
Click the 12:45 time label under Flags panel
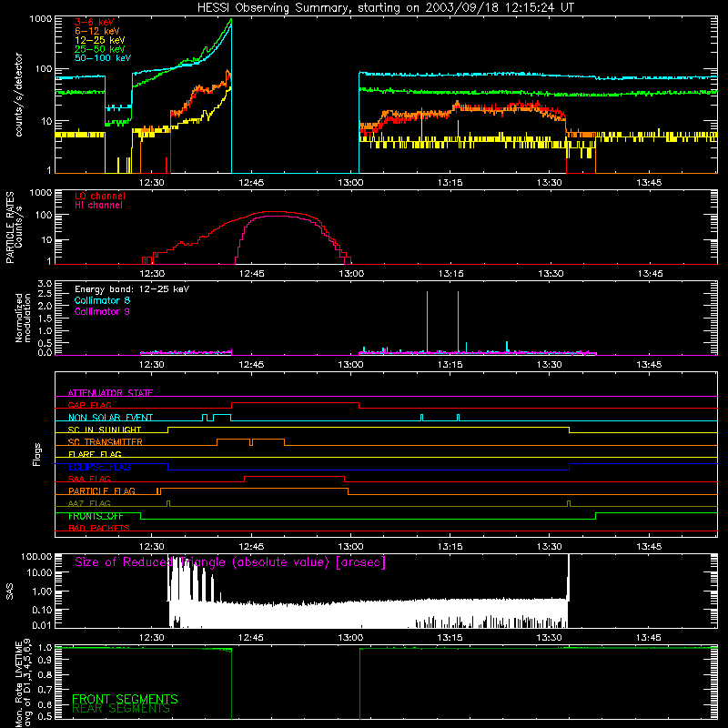tap(251, 547)
